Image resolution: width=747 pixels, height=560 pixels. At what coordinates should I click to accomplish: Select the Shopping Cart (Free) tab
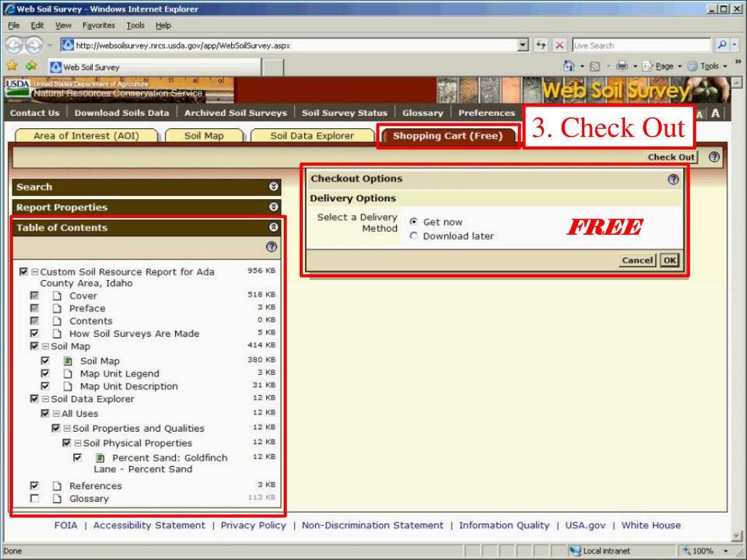pos(448,136)
